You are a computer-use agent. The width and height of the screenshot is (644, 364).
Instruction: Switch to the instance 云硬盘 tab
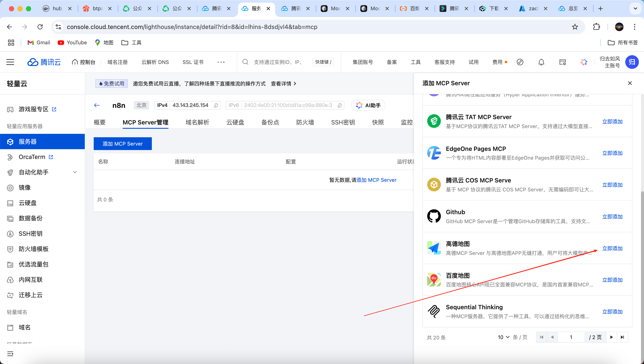coord(235,122)
